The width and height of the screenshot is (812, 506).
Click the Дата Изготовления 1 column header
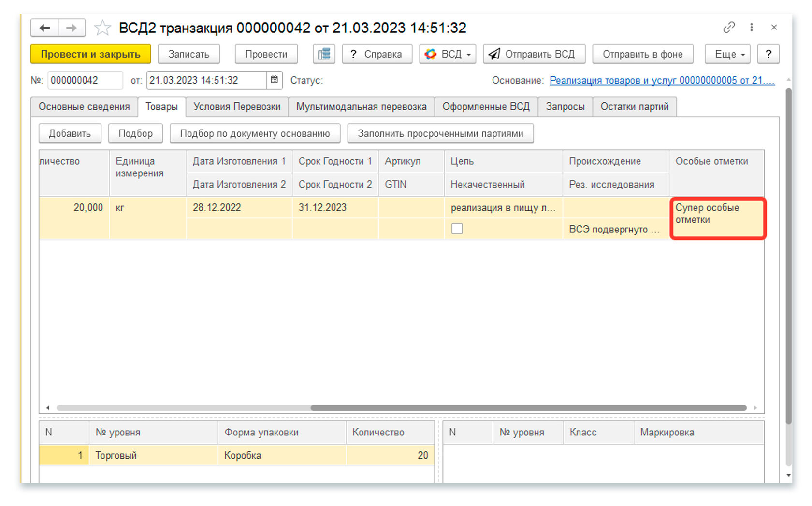(x=239, y=161)
